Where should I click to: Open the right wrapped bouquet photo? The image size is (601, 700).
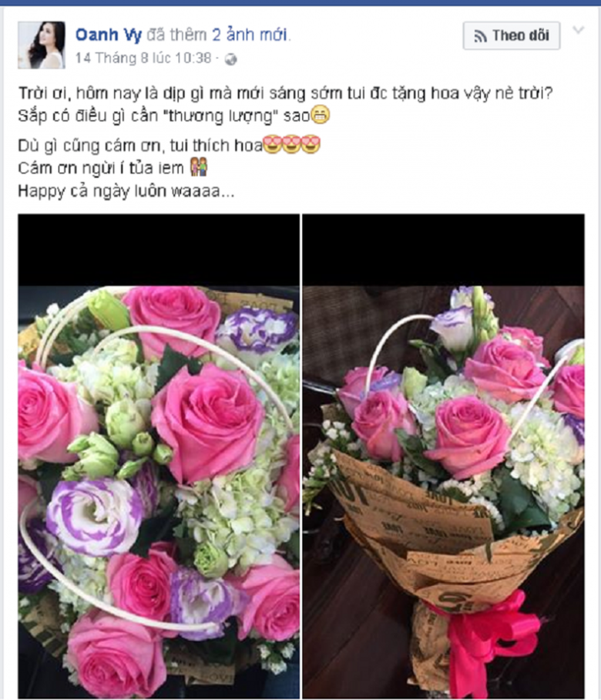pyautogui.click(x=444, y=456)
